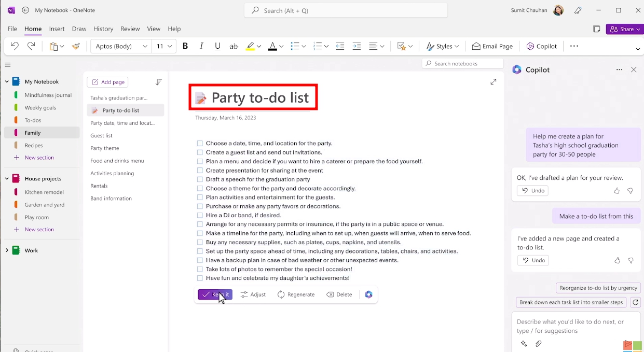Screen dimensions: 644x352
Task: Click Add page button
Action: point(107,82)
